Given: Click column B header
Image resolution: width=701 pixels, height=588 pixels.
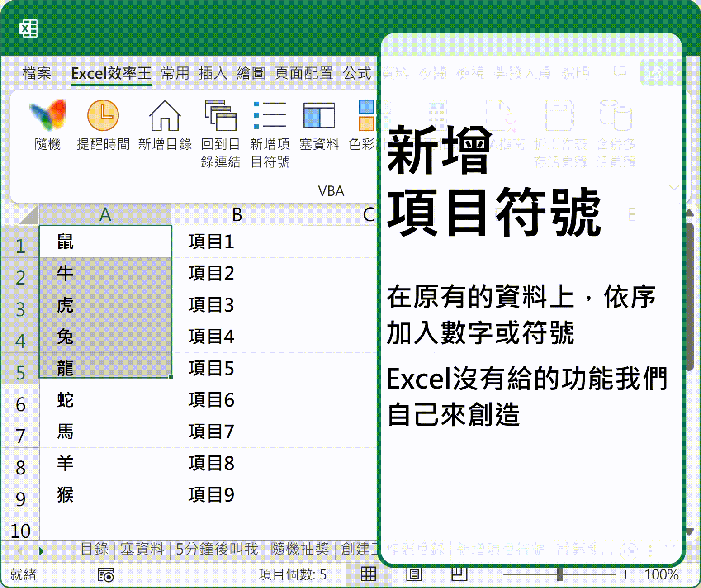Looking at the screenshot, I should coord(237,215).
